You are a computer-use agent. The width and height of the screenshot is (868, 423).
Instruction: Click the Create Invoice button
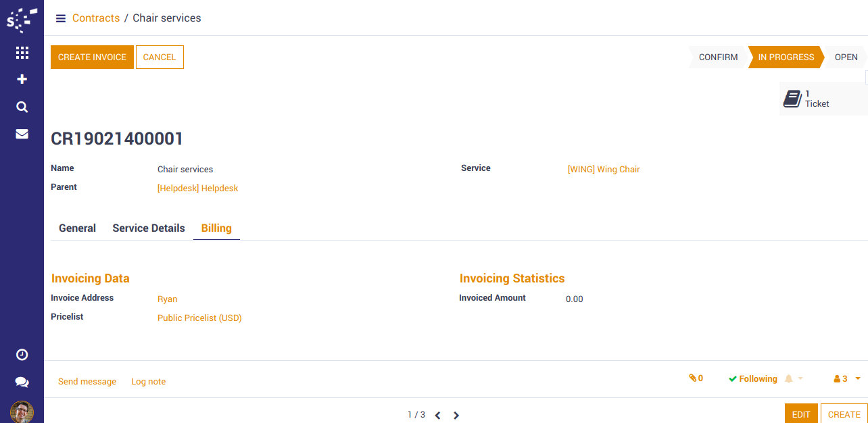[x=92, y=57]
